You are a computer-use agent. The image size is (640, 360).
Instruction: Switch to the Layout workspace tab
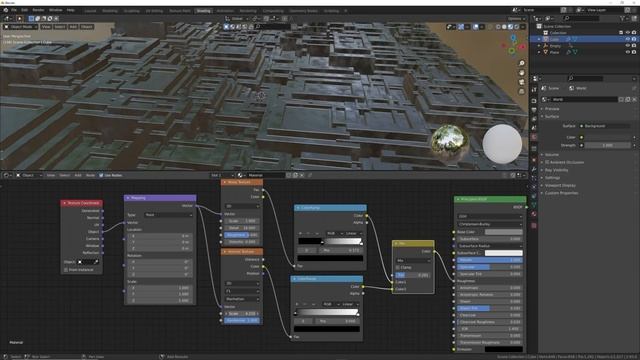point(90,11)
